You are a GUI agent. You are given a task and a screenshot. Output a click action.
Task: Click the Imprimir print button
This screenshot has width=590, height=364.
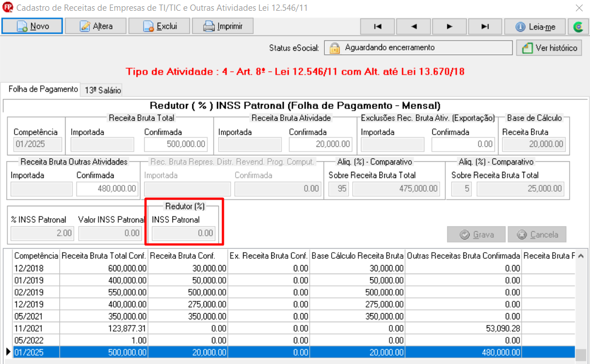(x=223, y=27)
